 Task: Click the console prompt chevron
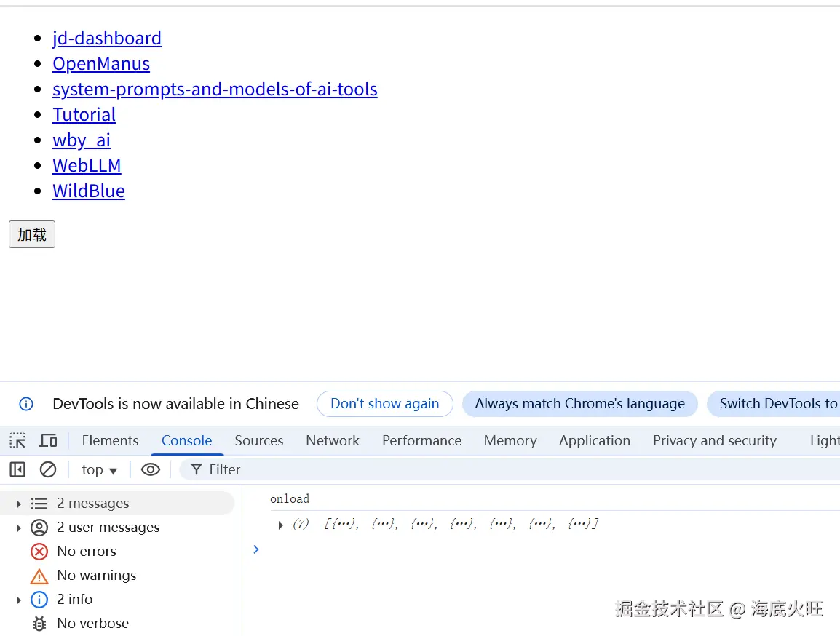pyautogui.click(x=256, y=549)
